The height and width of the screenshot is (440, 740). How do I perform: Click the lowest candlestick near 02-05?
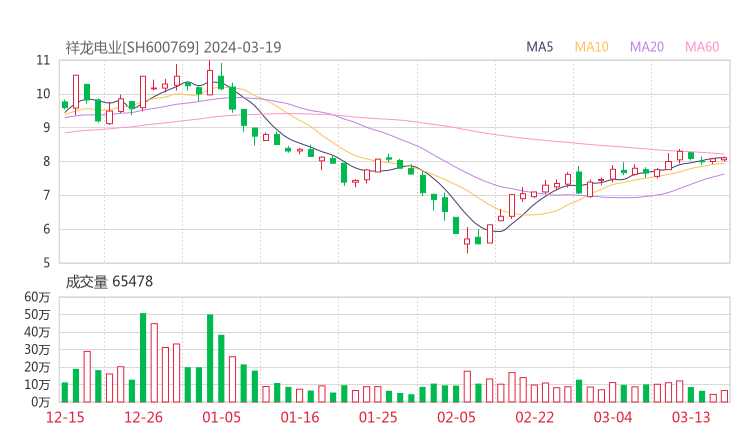466,240
